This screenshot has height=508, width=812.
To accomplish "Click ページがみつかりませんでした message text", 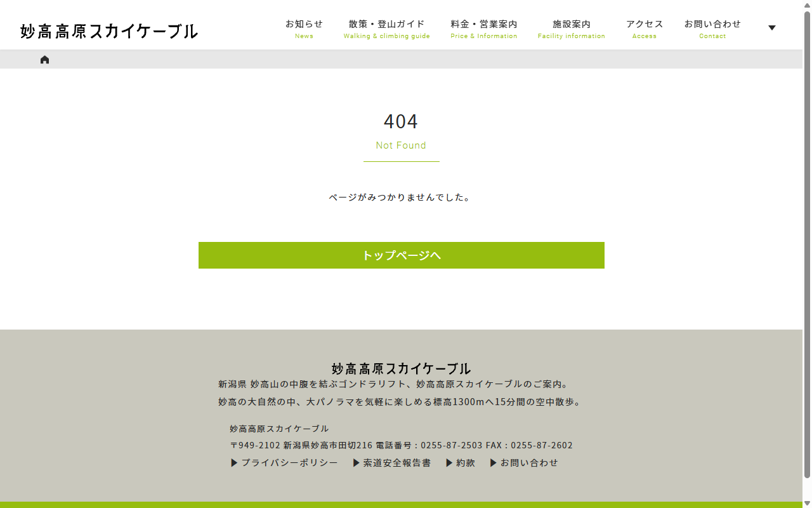I will click(x=401, y=197).
